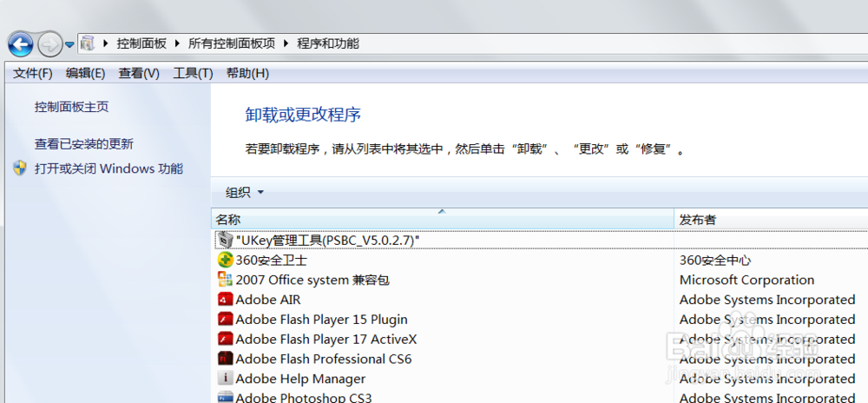The height and width of the screenshot is (403, 868).
Task: Click the UKey管理工具 program icon
Action: click(x=226, y=240)
